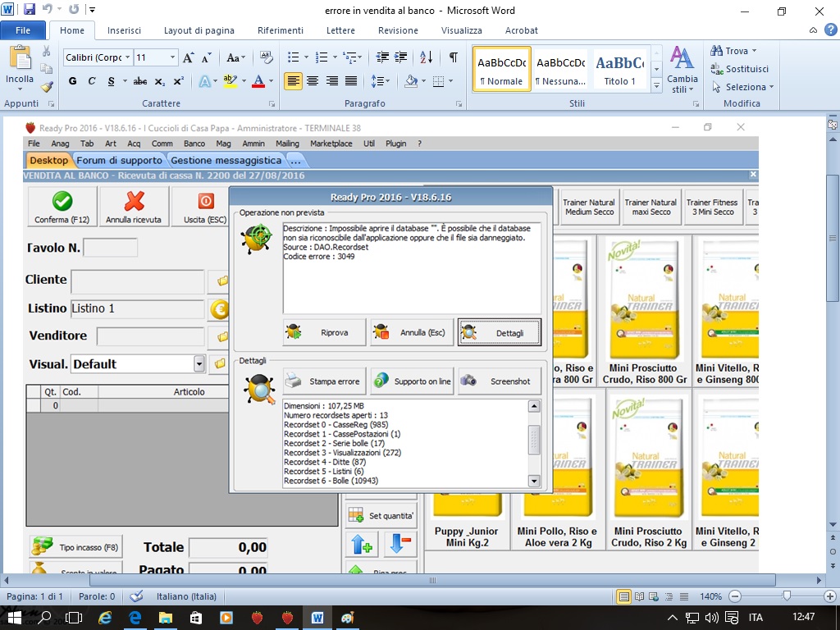Open the Layout di pagina tab
The image size is (840, 630).
coord(199,30)
